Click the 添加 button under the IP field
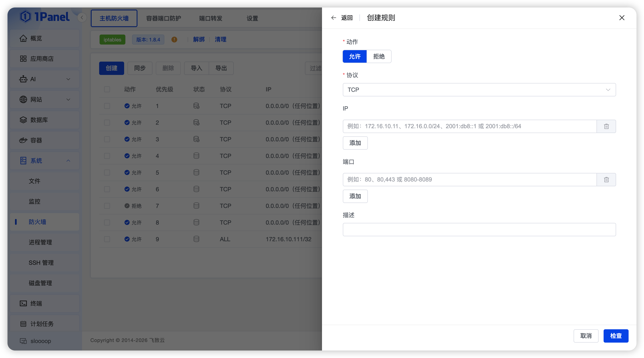Viewport: 644px width, 358px height. (x=355, y=143)
